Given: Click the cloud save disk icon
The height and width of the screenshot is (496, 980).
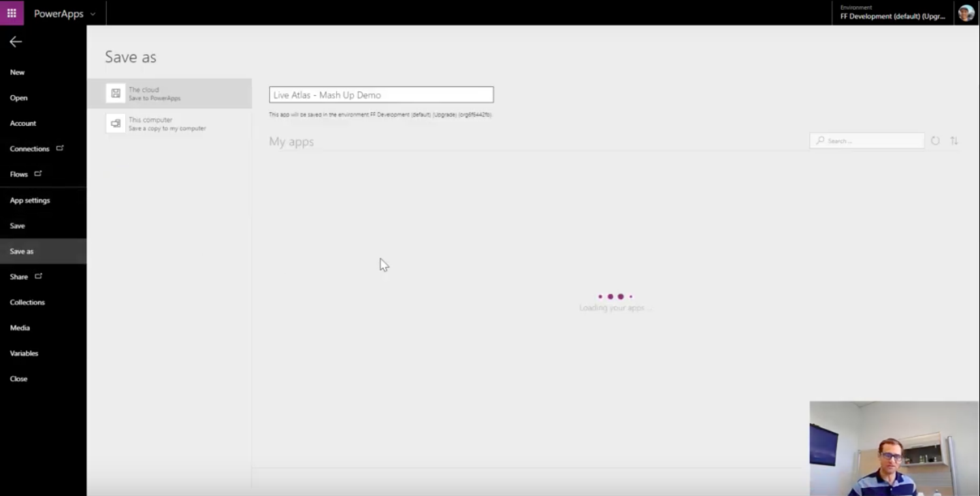Looking at the screenshot, I should (x=116, y=93).
